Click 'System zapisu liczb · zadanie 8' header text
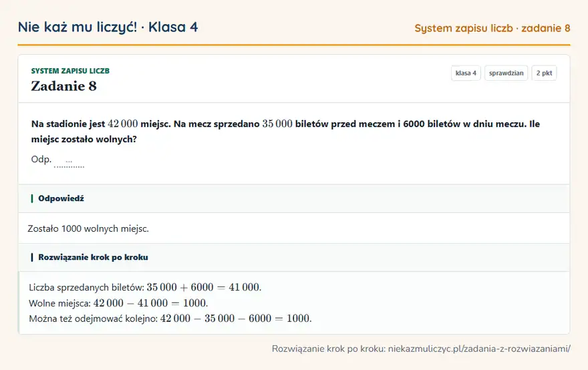The height and width of the screenshot is (370, 588). pos(492,29)
